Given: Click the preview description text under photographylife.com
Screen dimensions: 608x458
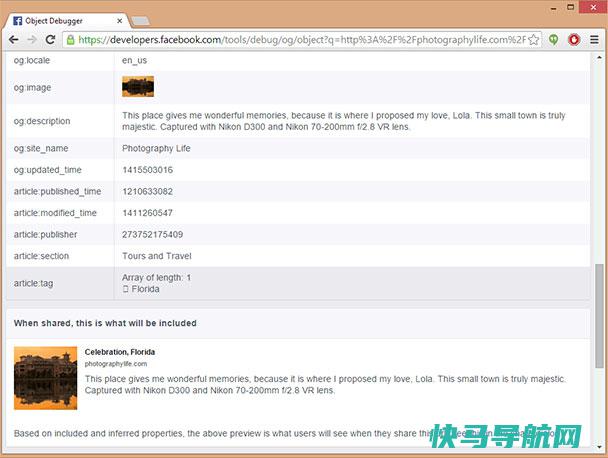Looking at the screenshot, I should tap(325, 384).
